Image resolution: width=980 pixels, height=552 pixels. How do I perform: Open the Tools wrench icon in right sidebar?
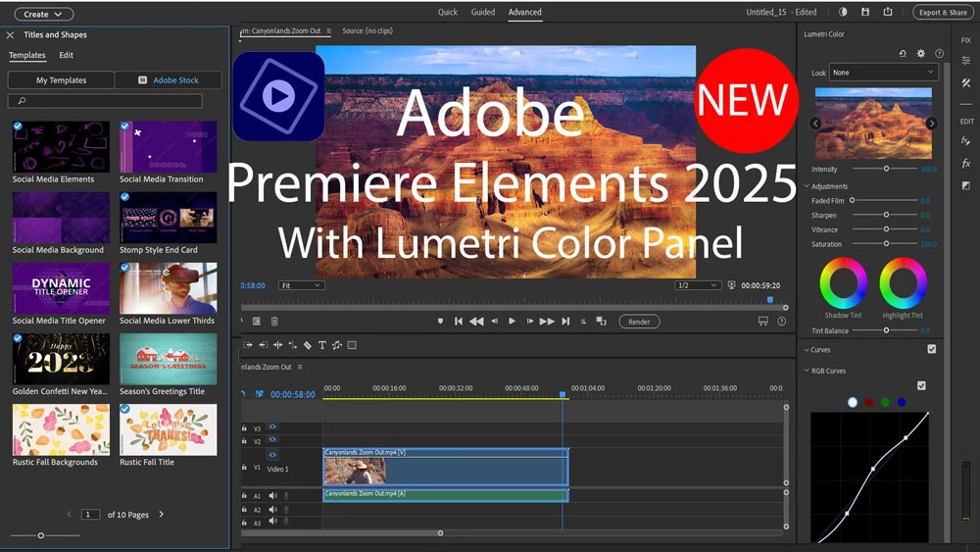pos(965,82)
